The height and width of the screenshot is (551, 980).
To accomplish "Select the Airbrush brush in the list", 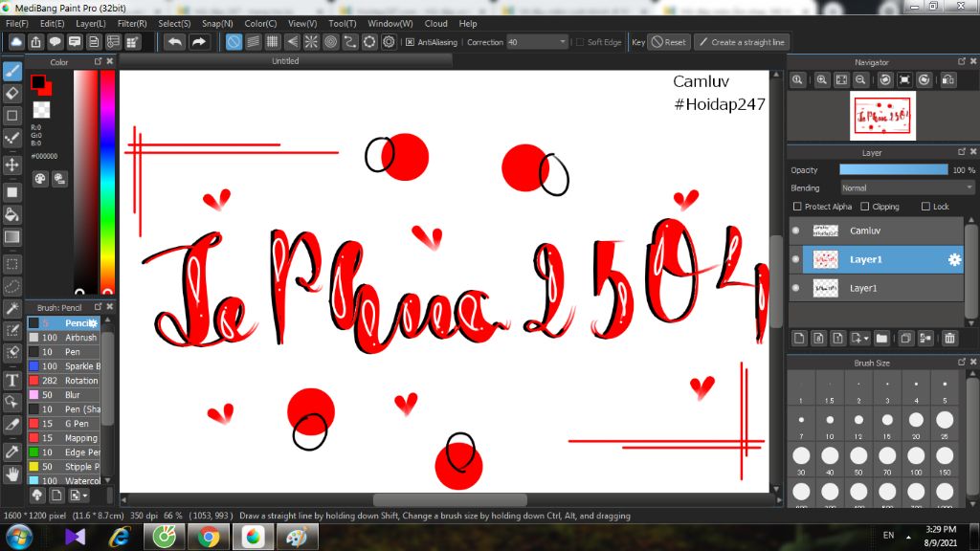I will [63, 338].
